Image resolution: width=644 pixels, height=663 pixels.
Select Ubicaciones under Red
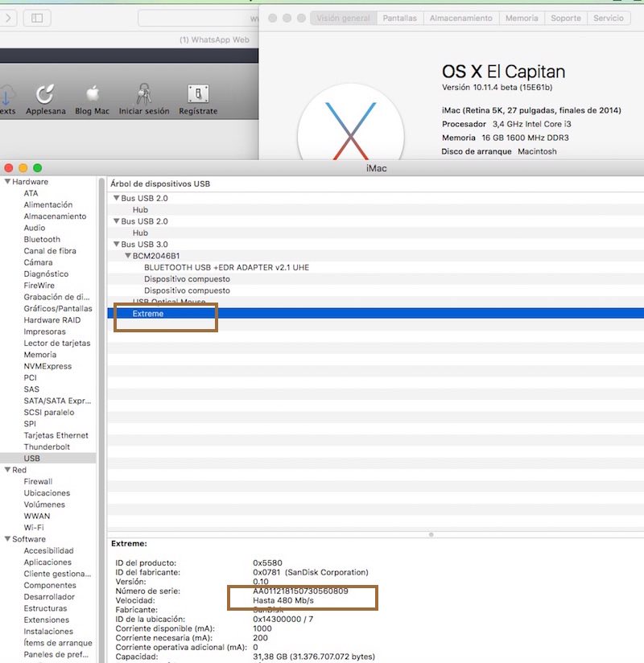coord(47,493)
